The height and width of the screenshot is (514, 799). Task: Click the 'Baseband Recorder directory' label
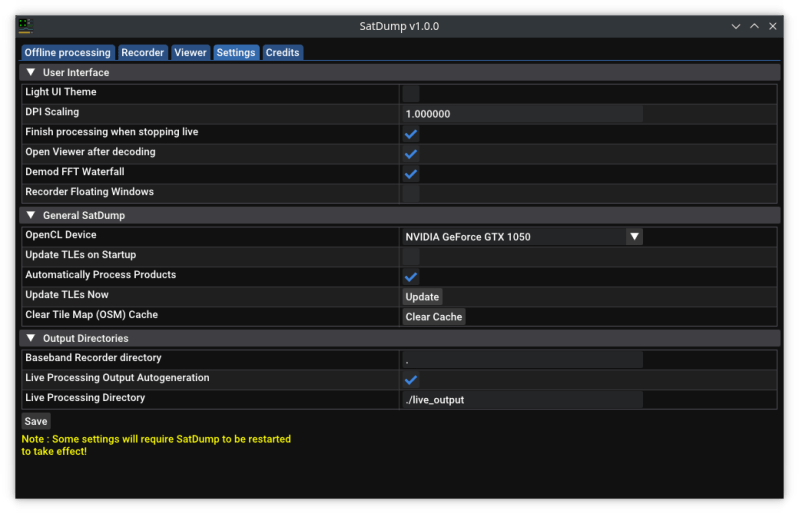click(93, 358)
